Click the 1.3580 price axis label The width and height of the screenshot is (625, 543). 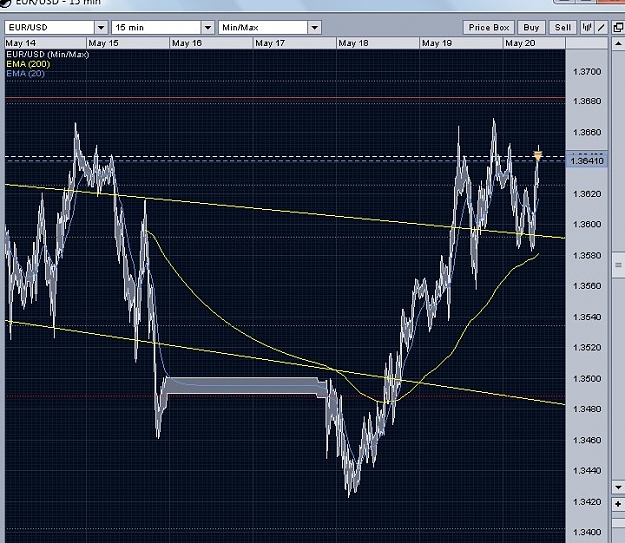(587, 255)
